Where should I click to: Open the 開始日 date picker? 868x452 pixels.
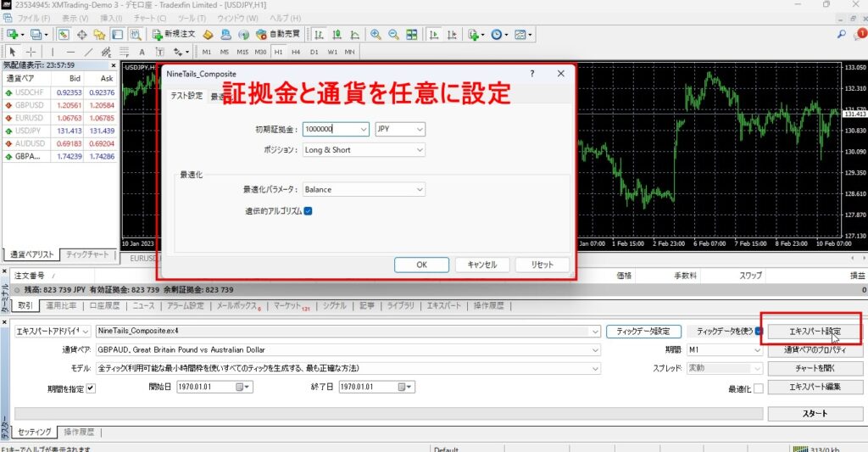(242, 387)
